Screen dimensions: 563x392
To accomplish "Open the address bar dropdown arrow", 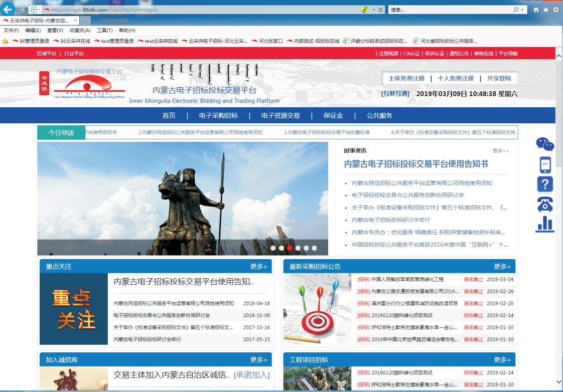I will click(x=374, y=10).
